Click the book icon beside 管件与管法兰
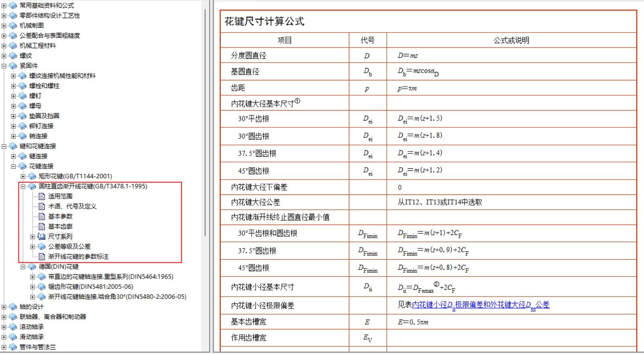Screen dimensions: 644x354 (x=13, y=347)
